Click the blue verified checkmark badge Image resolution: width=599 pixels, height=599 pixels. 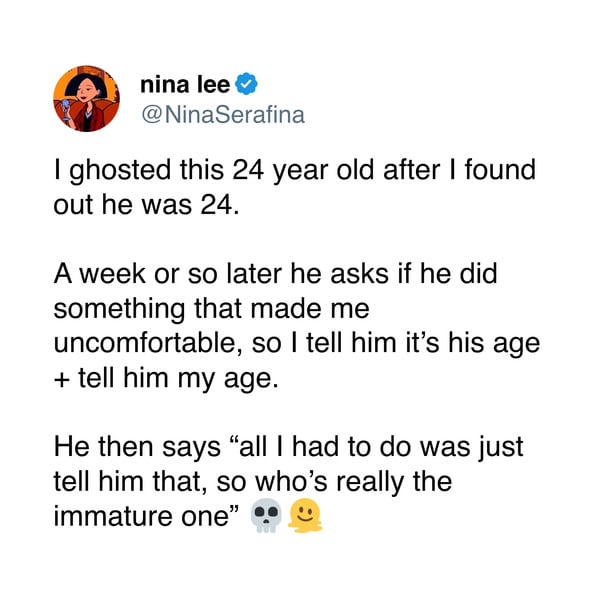246,84
